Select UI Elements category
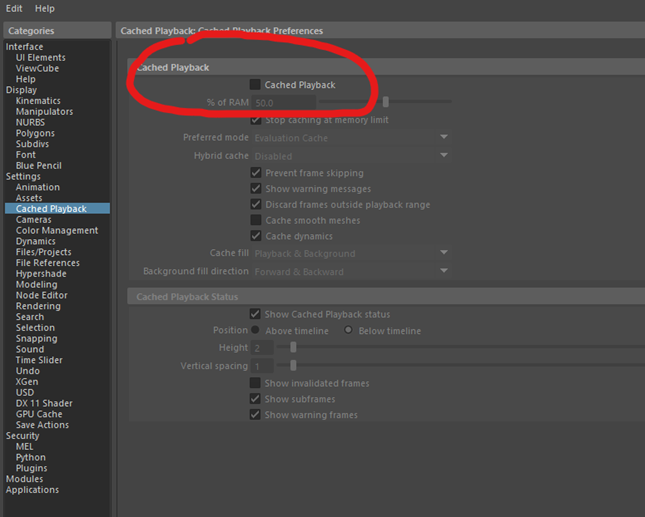The image size is (645, 517). coord(40,57)
